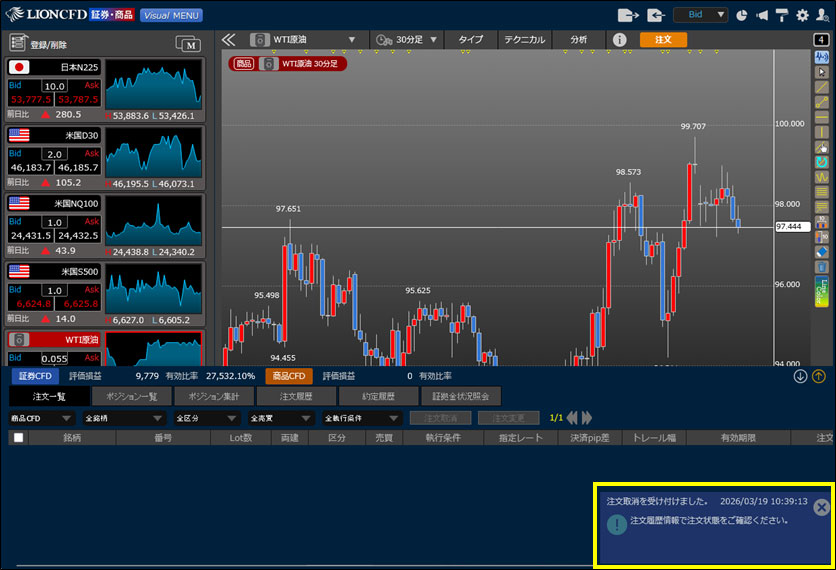Switch to ポジション一覧 tab
The width and height of the screenshot is (836, 570).
(x=132, y=397)
